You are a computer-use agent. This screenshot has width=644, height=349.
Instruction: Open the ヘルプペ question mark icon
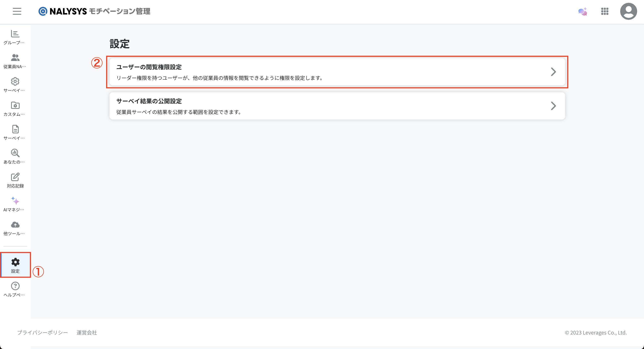tap(15, 286)
